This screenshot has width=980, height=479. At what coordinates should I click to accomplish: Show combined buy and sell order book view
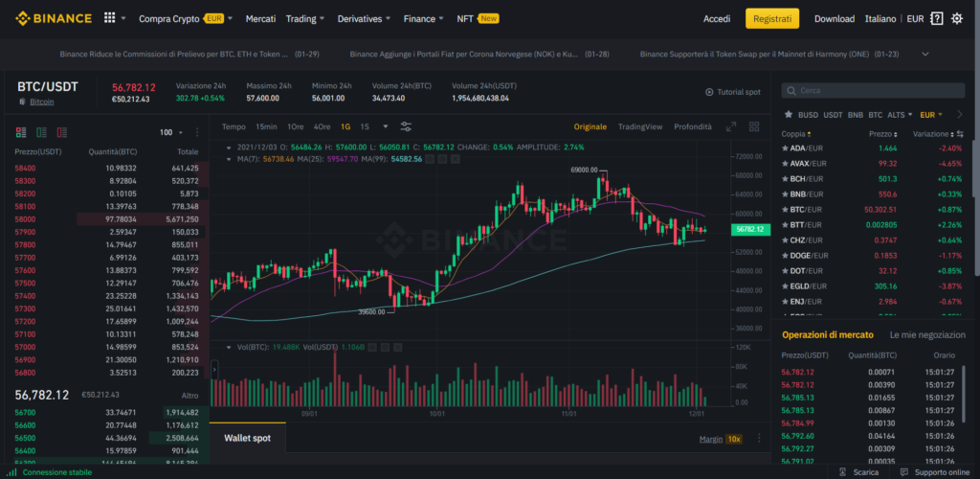coord(21,132)
